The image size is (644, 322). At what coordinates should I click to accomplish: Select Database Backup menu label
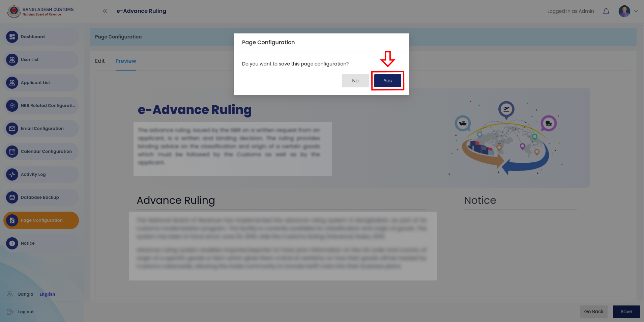[40, 197]
